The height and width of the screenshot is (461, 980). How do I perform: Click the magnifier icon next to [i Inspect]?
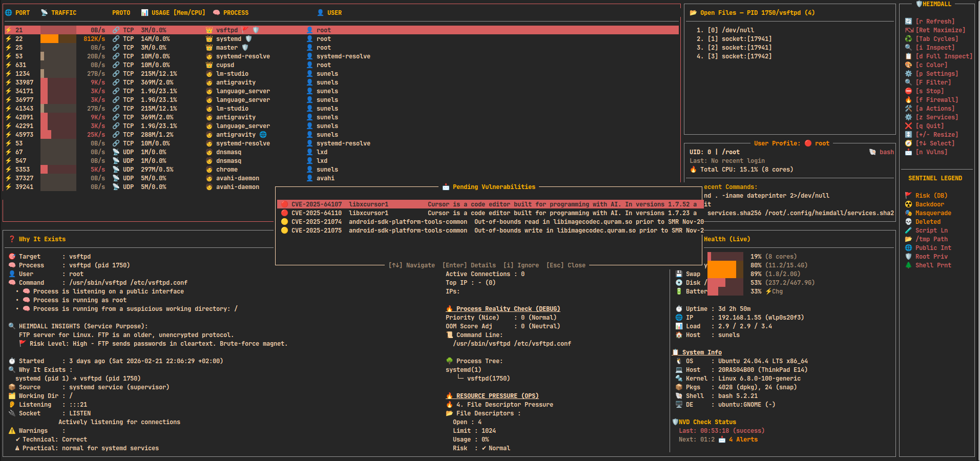coord(908,48)
